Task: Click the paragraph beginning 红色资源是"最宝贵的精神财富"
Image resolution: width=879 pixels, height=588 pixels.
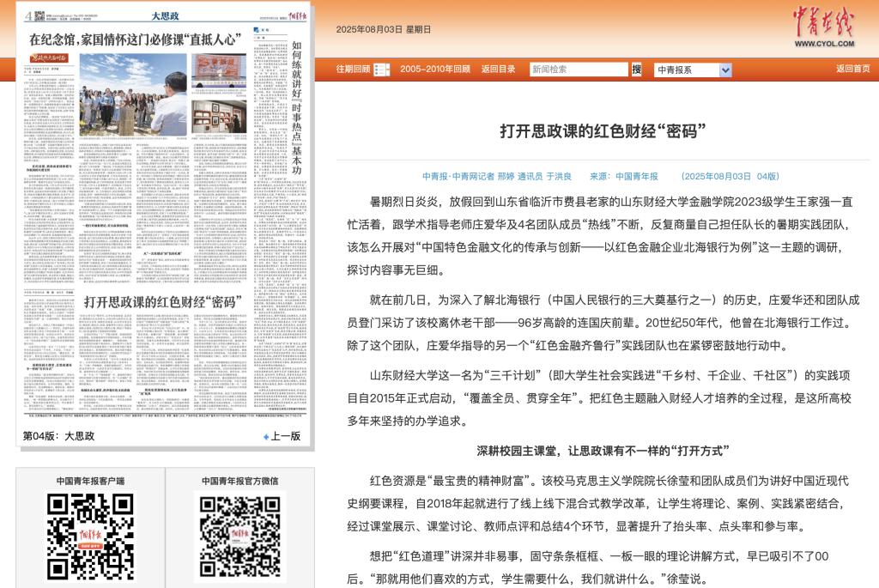Action: (597, 504)
